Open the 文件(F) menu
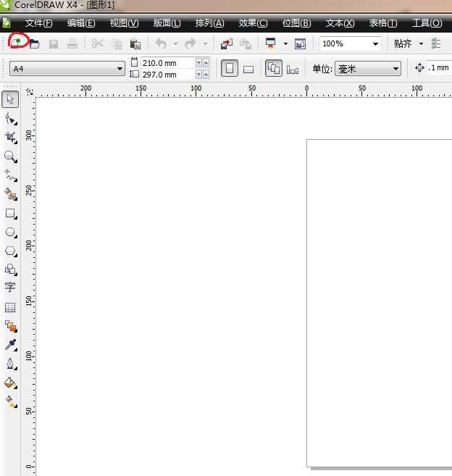This screenshot has height=476, width=452. tap(38, 23)
